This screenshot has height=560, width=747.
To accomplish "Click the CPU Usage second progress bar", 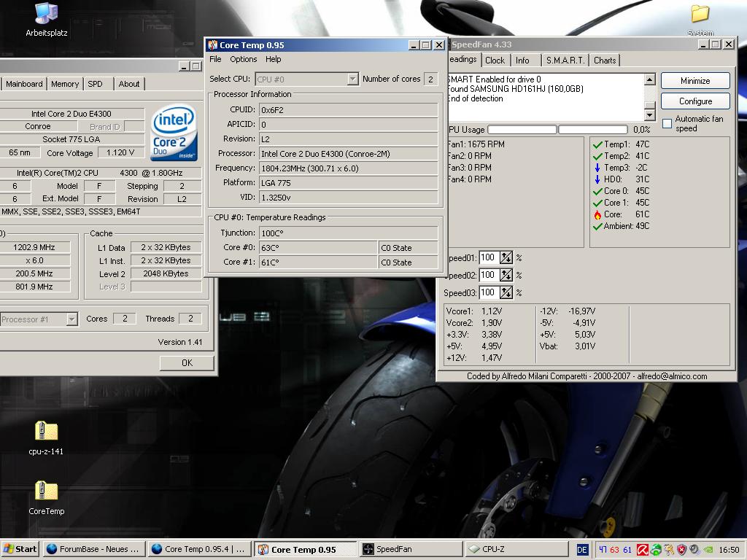I will (x=592, y=130).
